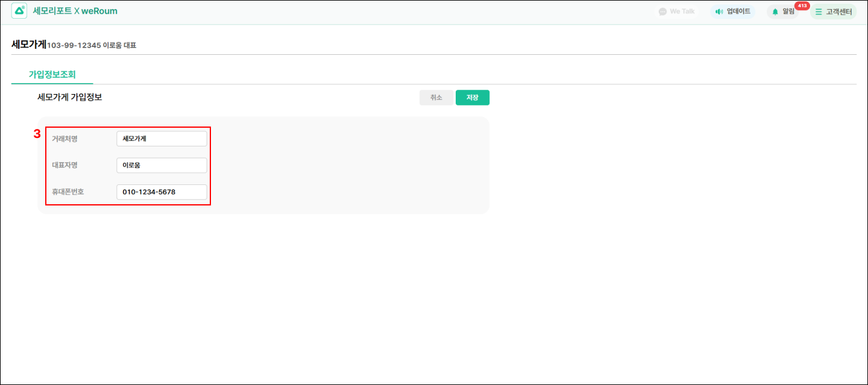Select the 휴대폰번호 field with 010-1234-5678
Image resolution: width=868 pixels, height=385 pixels.
162,192
